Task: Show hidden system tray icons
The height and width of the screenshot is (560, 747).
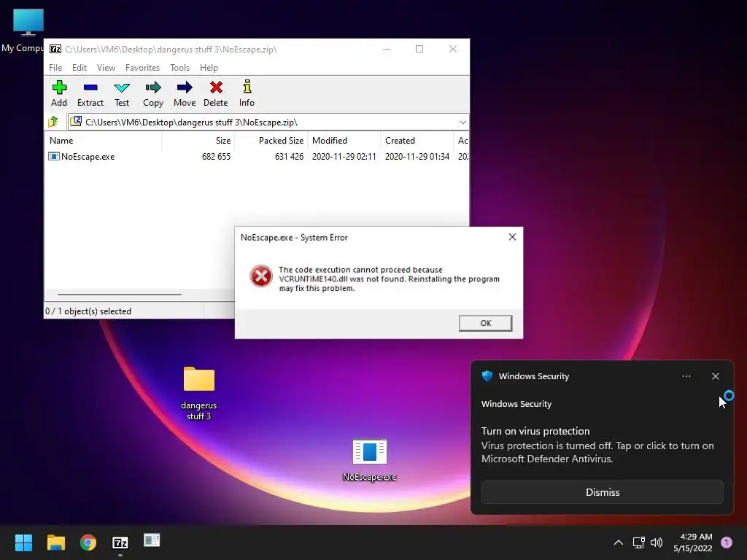Action: pyautogui.click(x=619, y=542)
